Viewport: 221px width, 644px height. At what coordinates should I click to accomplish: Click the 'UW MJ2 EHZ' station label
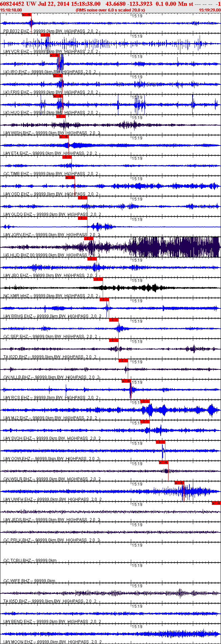[x=16, y=418]
